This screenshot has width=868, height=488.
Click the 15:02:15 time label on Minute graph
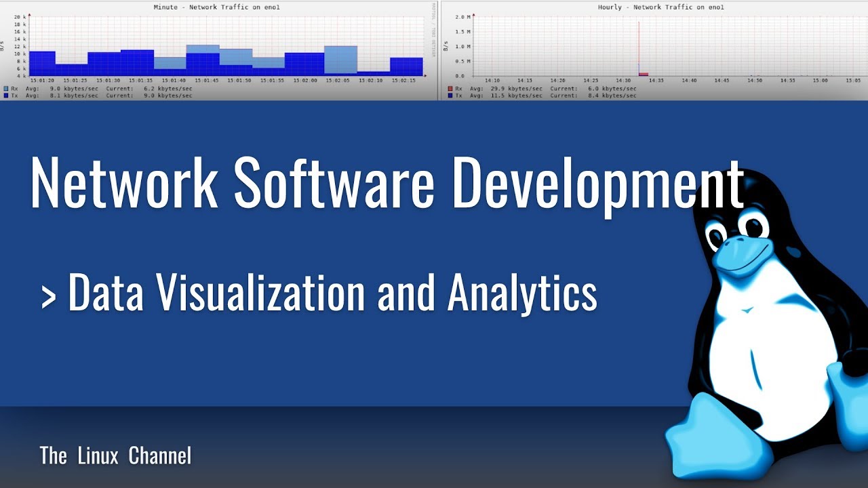[x=404, y=80]
